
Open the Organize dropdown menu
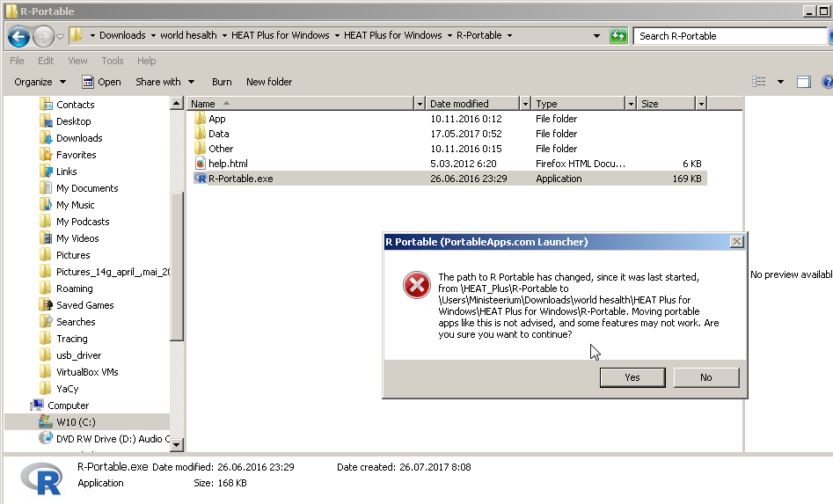pyautogui.click(x=40, y=82)
